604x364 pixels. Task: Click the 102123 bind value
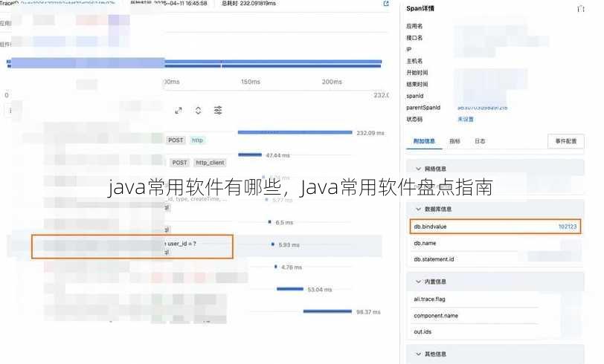click(568, 227)
